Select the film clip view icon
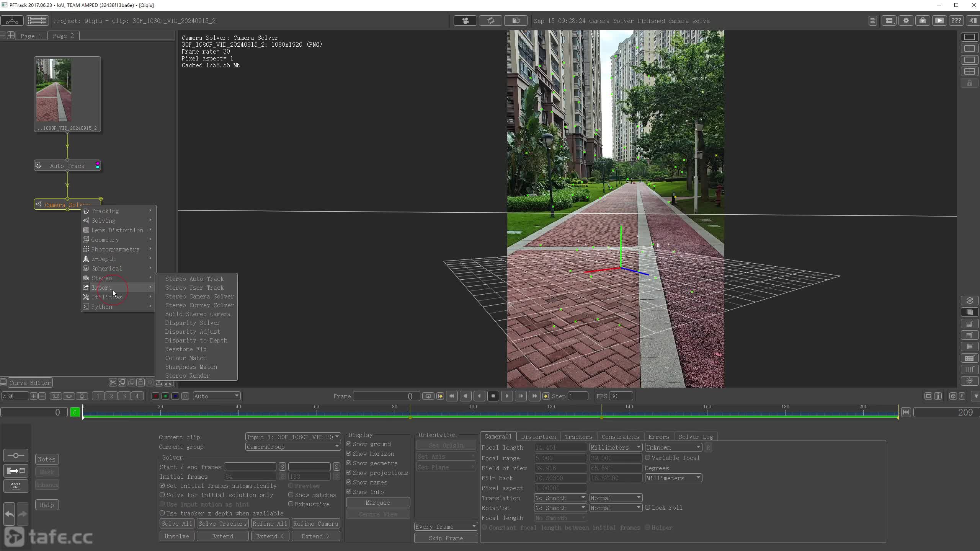The width and height of the screenshot is (980, 551). click(x=490, y=21)
